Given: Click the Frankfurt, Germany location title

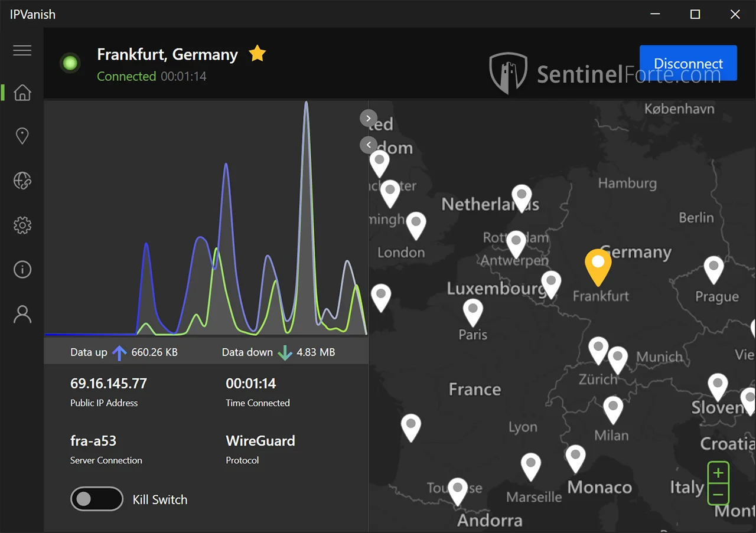Looking at the screenshot, I should tap(167, 54).
